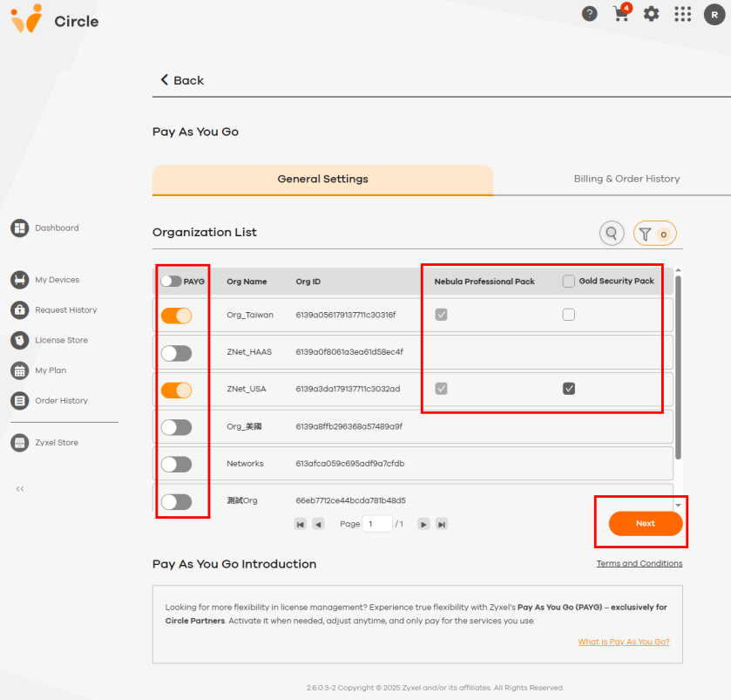Open My Devices from sidebar menu
This screenshot has height=700, width=731.
(x=58, y=280)
